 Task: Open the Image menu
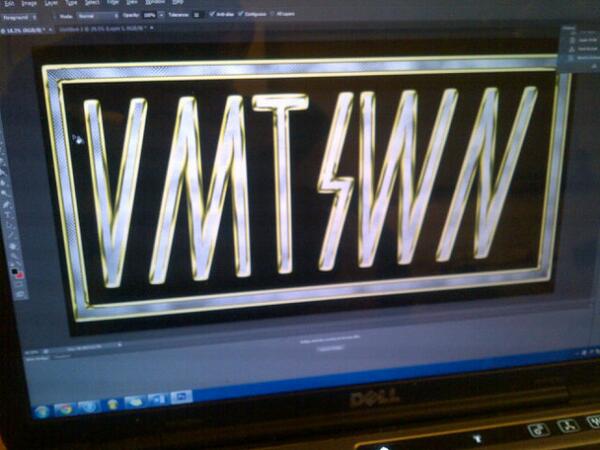click(x=29, y=3)
